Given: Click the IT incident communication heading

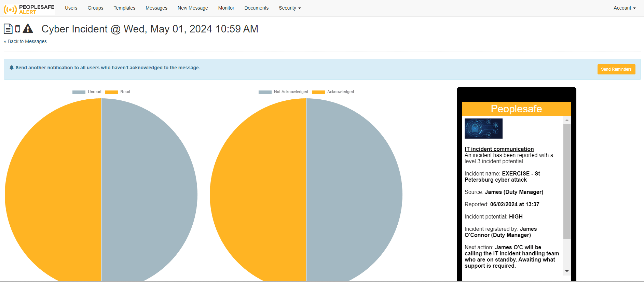Looking at the screenshot, I should pyautogui.click(x=499, y=149).
